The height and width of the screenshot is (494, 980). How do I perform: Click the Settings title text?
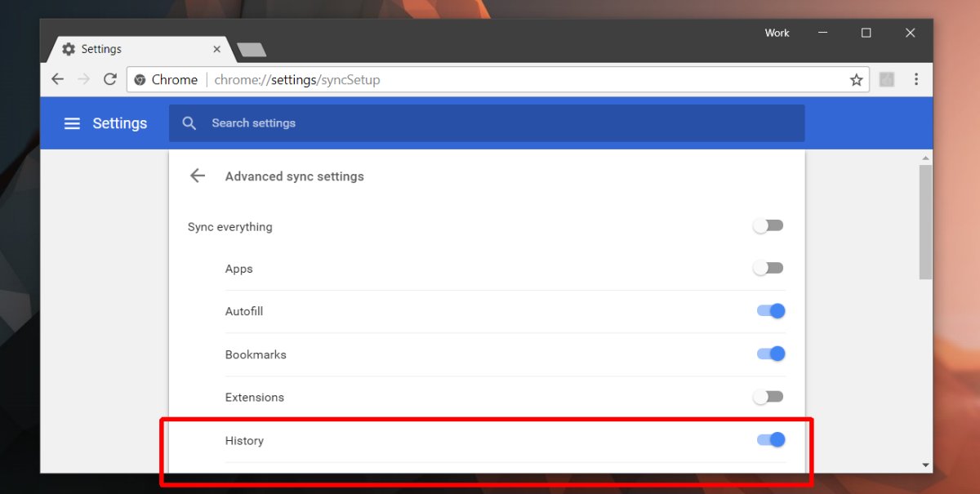(120, 123)
